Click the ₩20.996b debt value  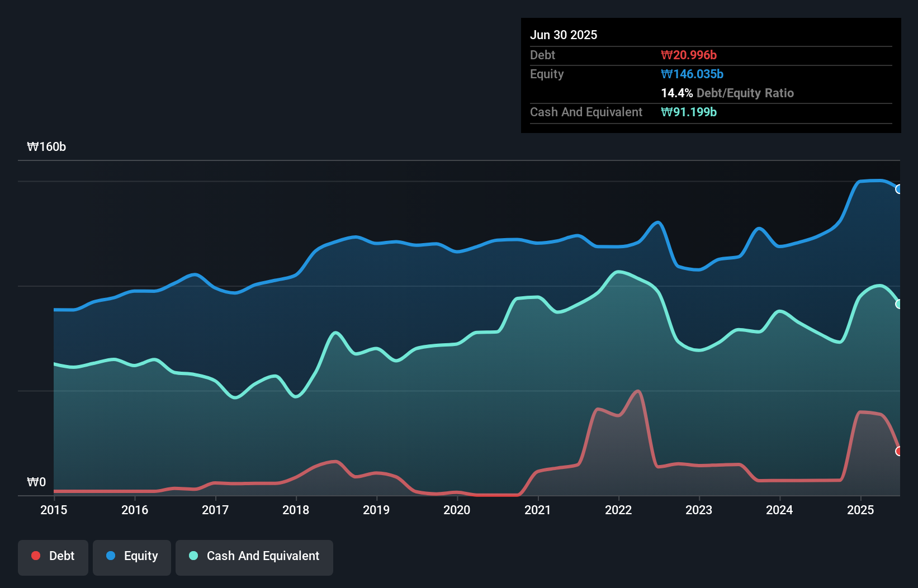(x=689, y=55)
